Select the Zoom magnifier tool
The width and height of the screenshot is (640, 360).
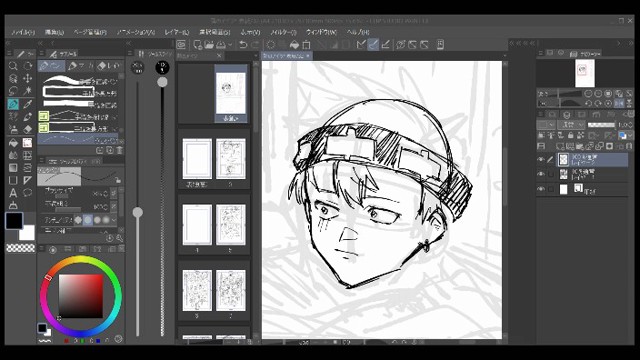tap(13, 66)
